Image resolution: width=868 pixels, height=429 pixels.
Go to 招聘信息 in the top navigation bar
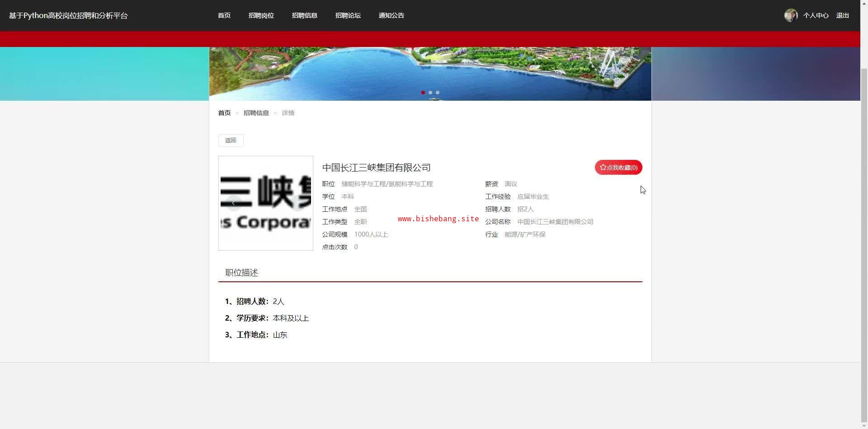[305, 15]
